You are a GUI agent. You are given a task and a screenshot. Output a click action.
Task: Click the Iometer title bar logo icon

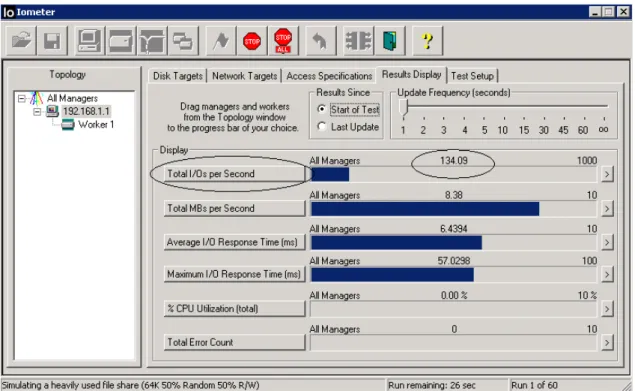pos(9,12)
